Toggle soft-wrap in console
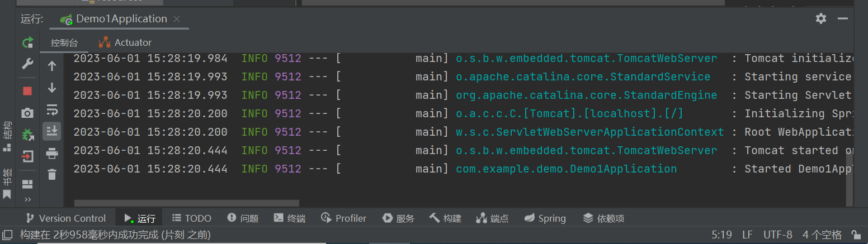The image size is (868, 244). (52, 109)
